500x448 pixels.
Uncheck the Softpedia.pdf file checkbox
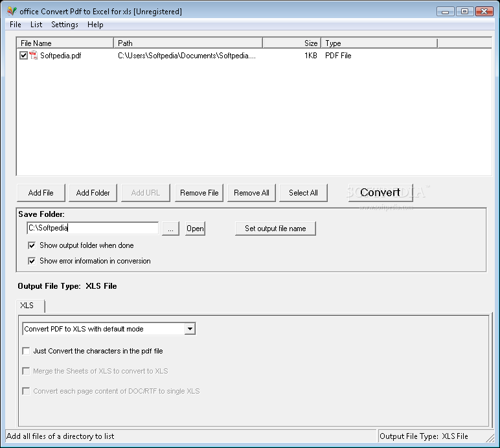23,56
